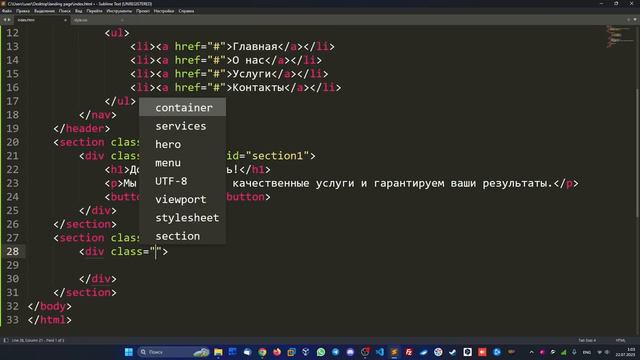640x360 pixels.
Task: Place cursor on closing </html> tag
Action: click(49, 320)
